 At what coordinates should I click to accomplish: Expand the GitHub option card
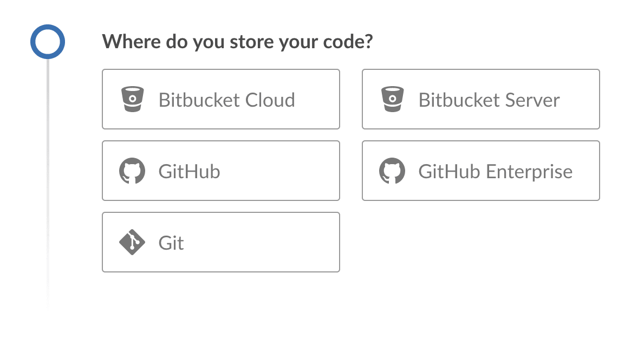220,171
